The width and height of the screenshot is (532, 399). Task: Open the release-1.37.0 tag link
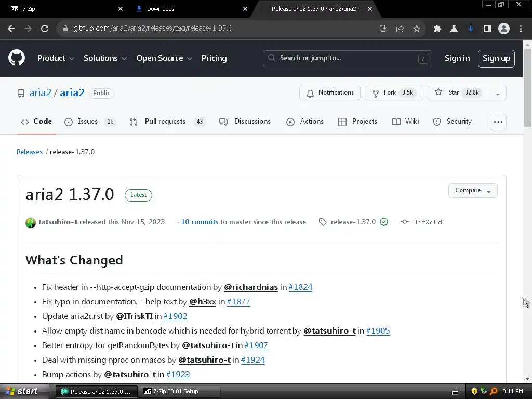[353, 222]
